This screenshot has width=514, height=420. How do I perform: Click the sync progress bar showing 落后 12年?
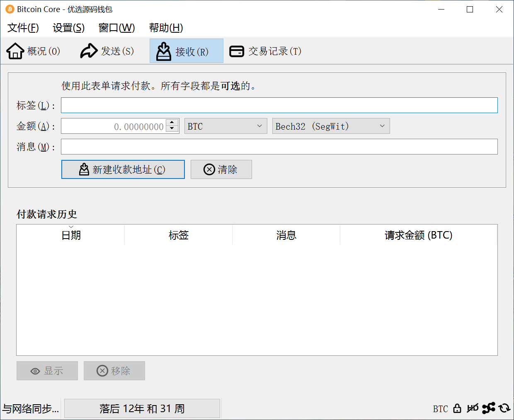(x=142, y=408)
